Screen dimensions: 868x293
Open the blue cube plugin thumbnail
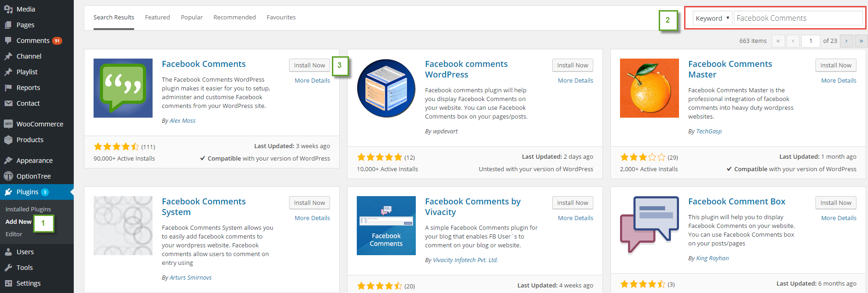[x=386, y=88]
